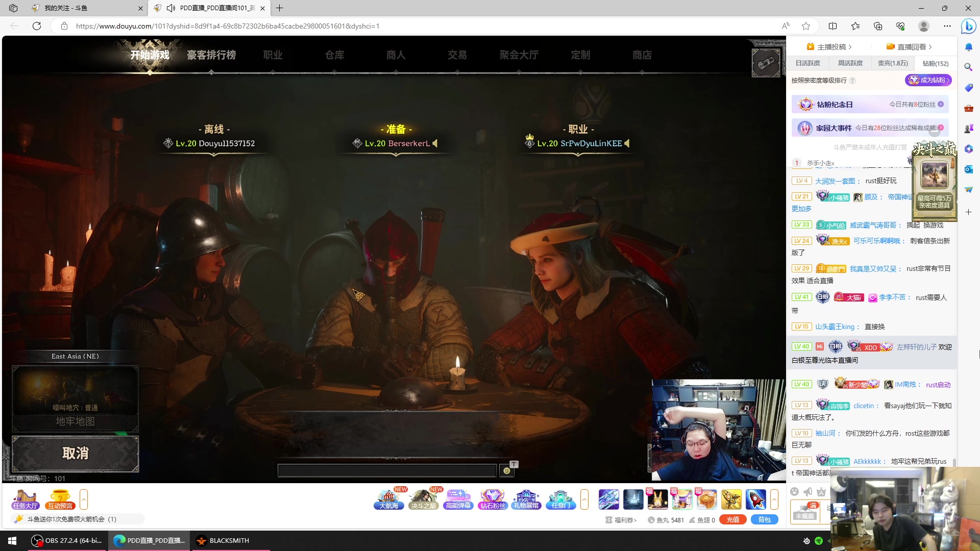The height and width of the screenshot is (551, 980).
Task: Click the emoji button beside game chat box
Action: [x=506, y=470]
